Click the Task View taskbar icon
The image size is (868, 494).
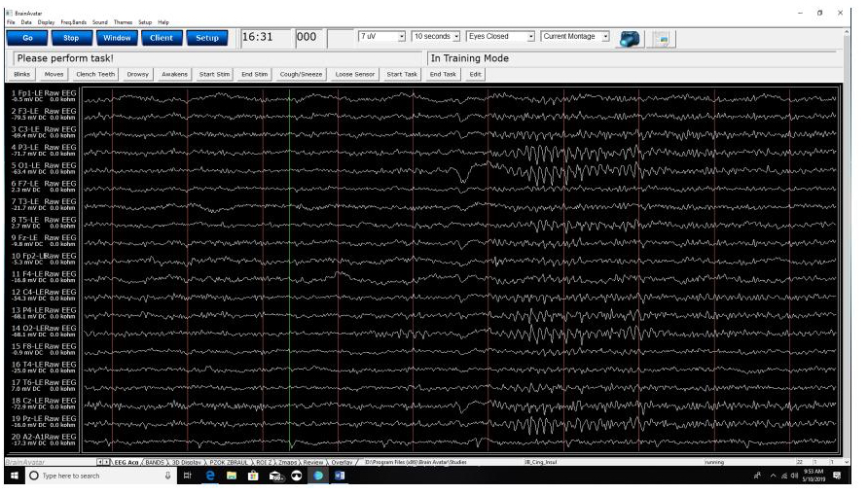(188, 476)
